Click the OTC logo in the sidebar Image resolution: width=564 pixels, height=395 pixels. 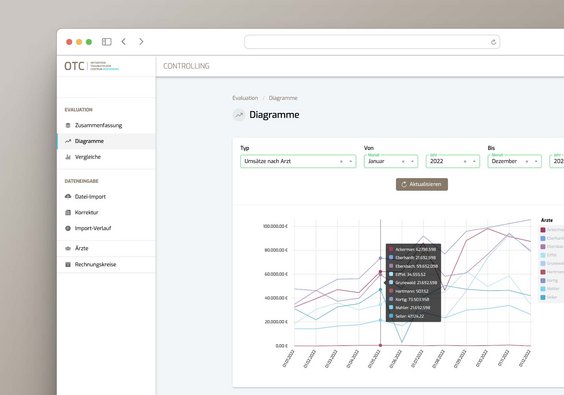(x=91, y=66)
